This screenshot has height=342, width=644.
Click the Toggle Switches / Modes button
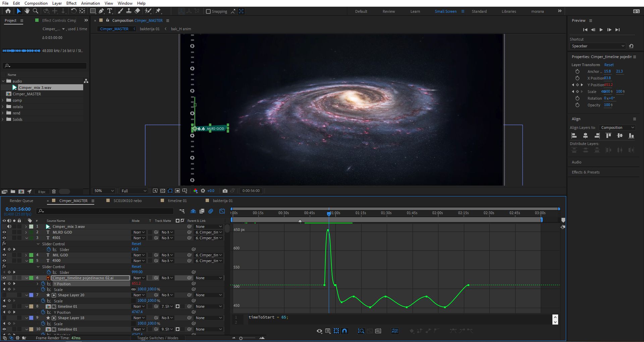click(x=158, y=338)
